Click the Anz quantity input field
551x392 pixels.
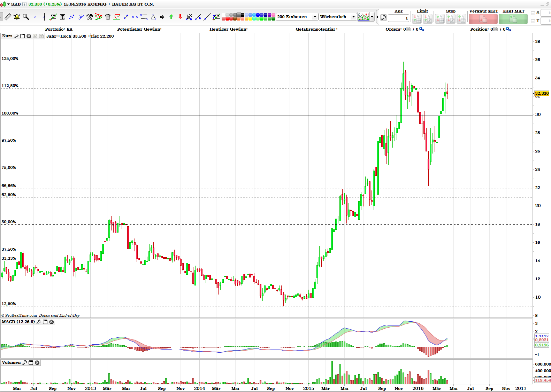coord(398,18)
